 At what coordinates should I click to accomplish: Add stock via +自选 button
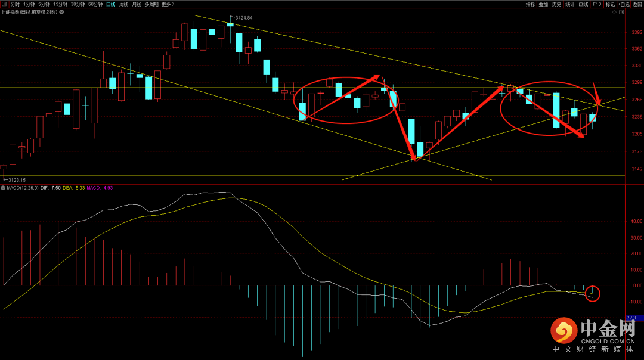[x=624, y=4]
